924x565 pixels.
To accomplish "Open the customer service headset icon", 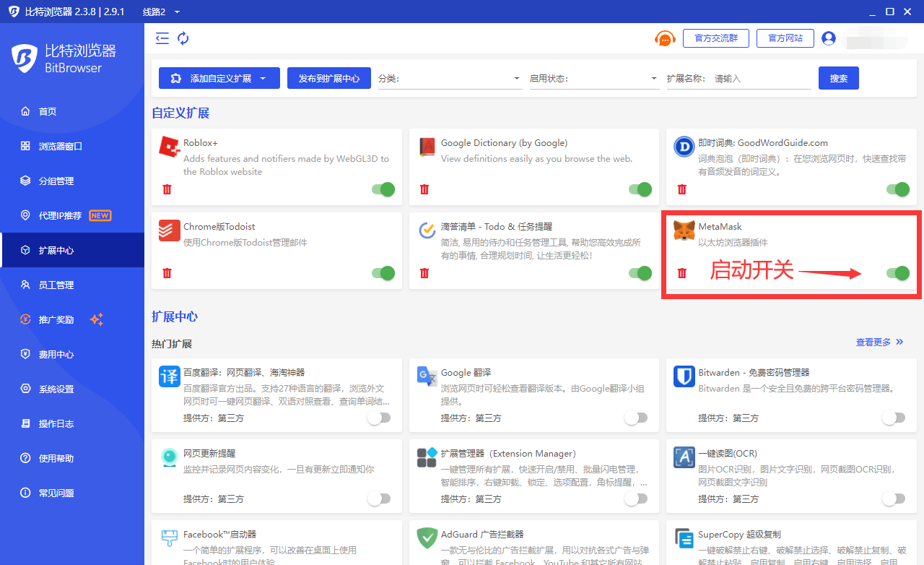I will click(x=664, y=39).
